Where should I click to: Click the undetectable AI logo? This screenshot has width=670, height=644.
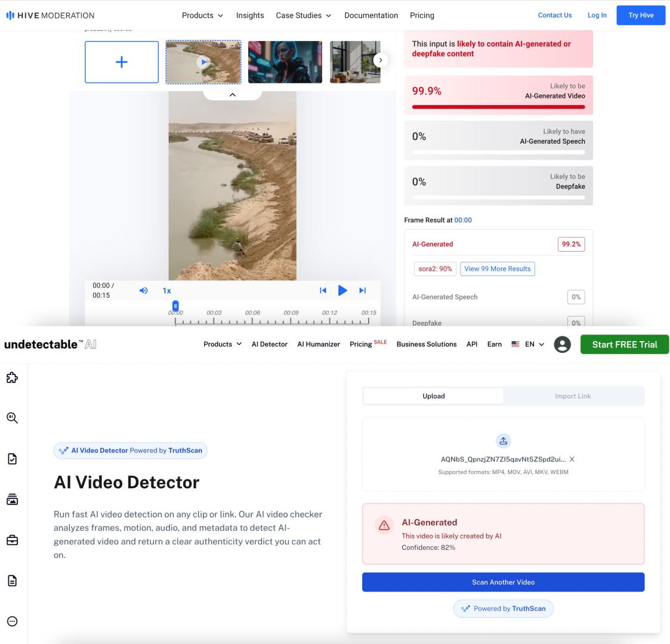pyautogui.click(x=51, y=344)
